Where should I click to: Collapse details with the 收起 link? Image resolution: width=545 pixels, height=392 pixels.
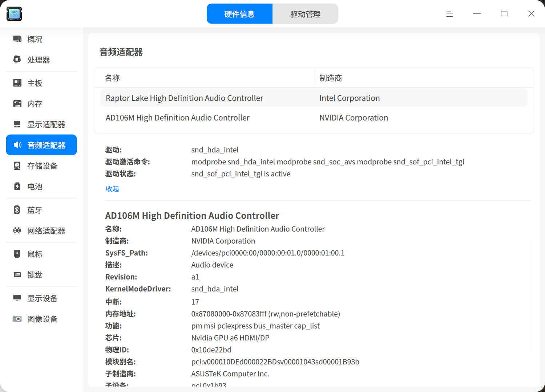pyautogui.click(x=112, y=189)
